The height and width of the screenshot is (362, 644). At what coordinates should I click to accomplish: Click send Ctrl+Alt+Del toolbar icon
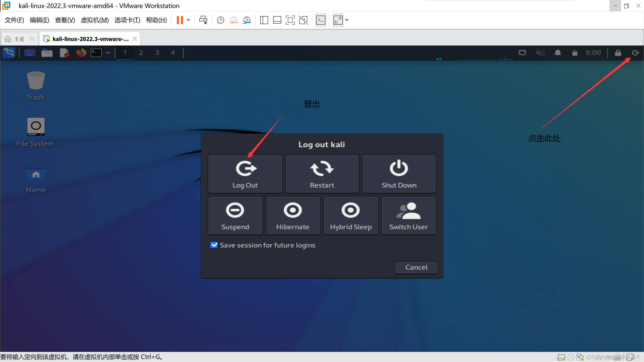point(203,20)
